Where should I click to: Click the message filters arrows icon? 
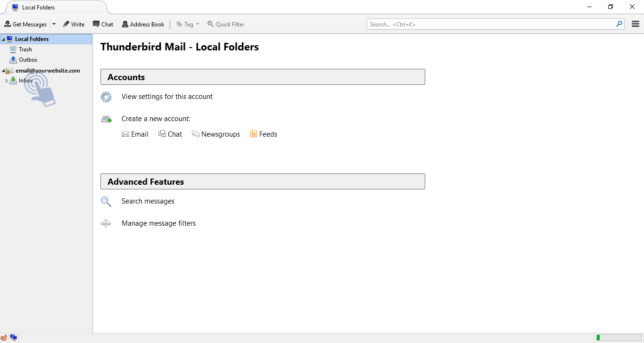[106, 224]
